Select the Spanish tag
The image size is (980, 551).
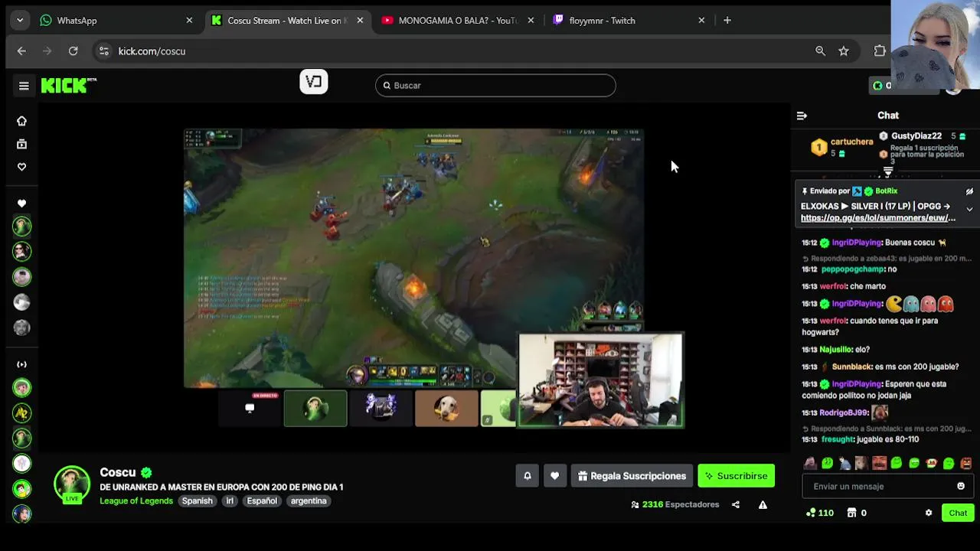point(197,501)
